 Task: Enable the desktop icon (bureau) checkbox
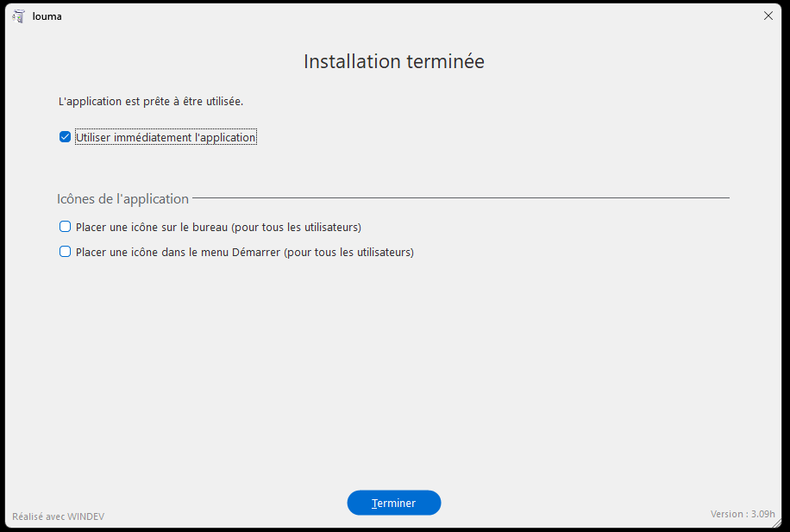click(x=65, y=227)
